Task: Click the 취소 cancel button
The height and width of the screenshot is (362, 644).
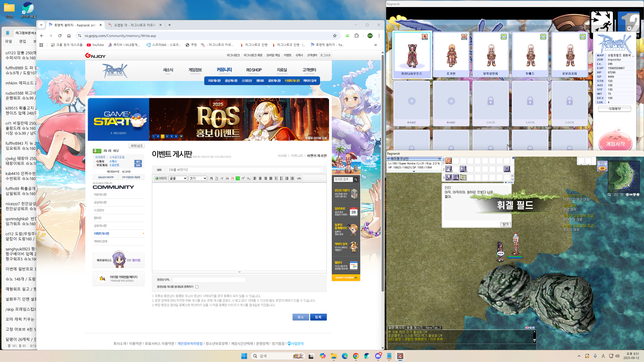Action: tap(301, 317)
